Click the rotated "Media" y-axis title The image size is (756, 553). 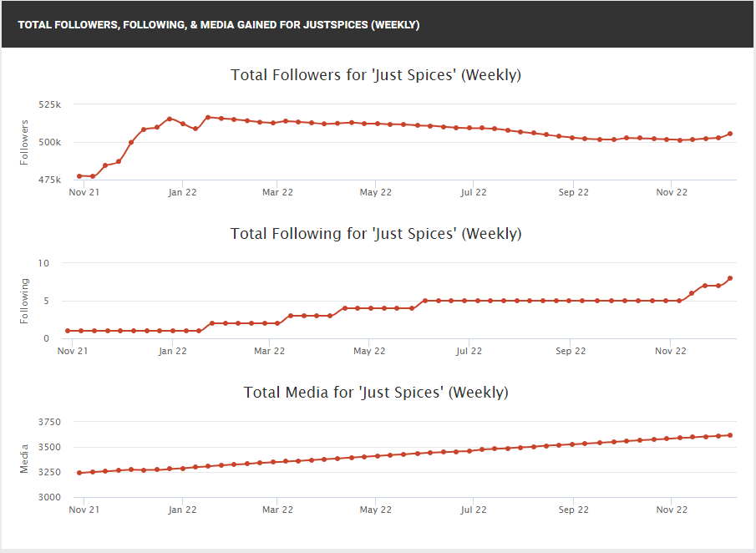[24, 459]
